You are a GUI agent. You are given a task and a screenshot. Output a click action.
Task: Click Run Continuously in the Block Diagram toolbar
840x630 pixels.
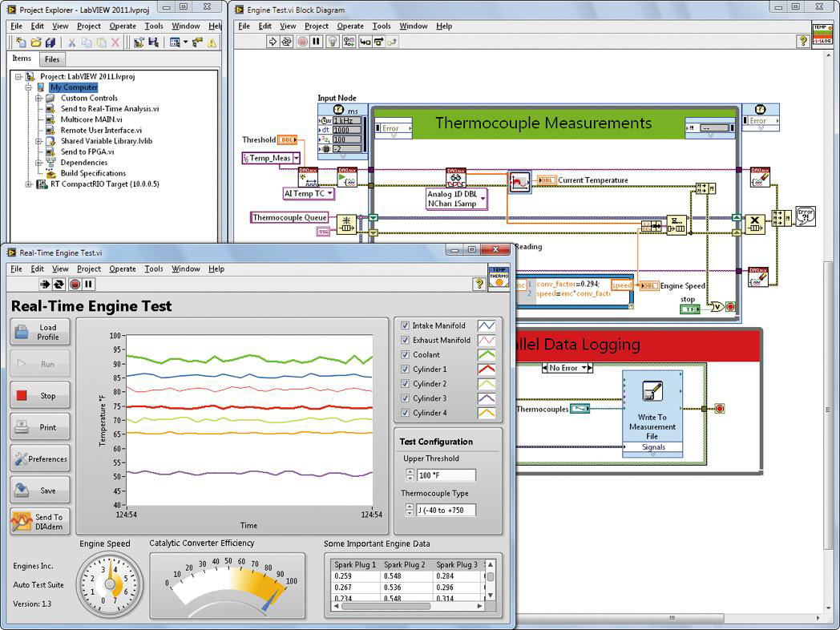click(x=286, y=42)
